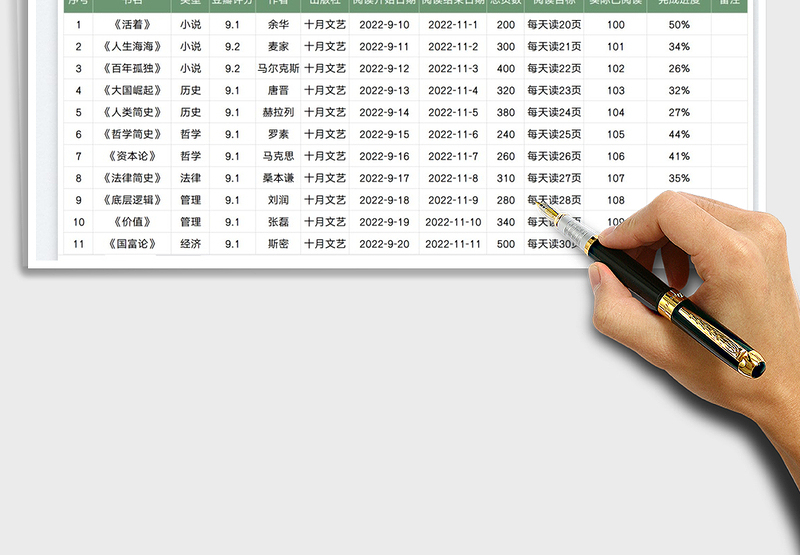Click the end date 2022-11-11 cell
800x555 pixels.
click(x=453, y=244)
